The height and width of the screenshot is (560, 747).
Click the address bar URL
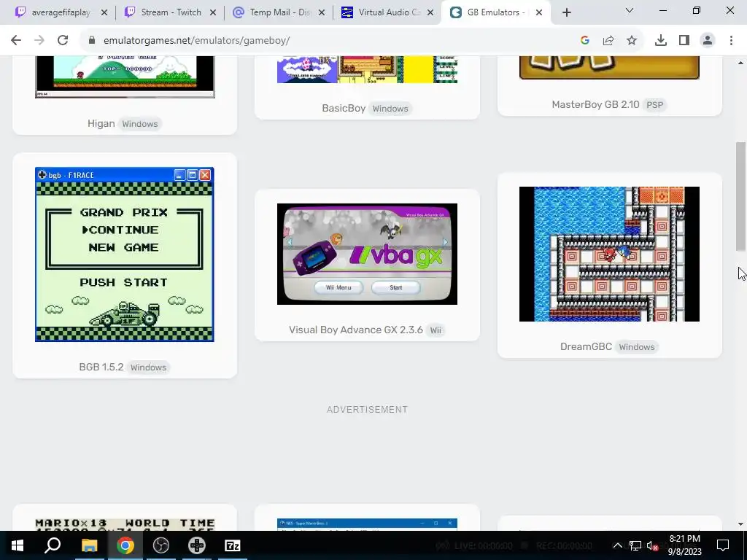pos(197,41)
